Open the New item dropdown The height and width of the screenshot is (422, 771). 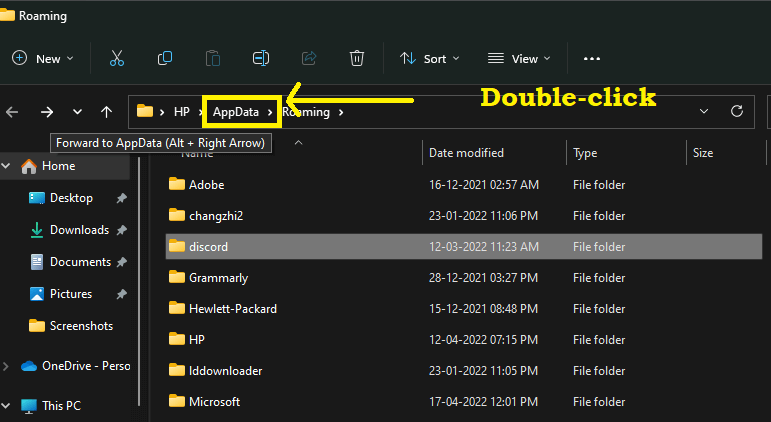point(43,59)
